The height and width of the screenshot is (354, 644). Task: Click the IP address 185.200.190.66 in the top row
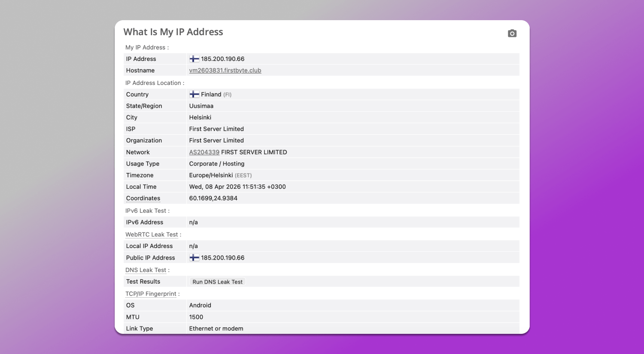tap(222, 59)
